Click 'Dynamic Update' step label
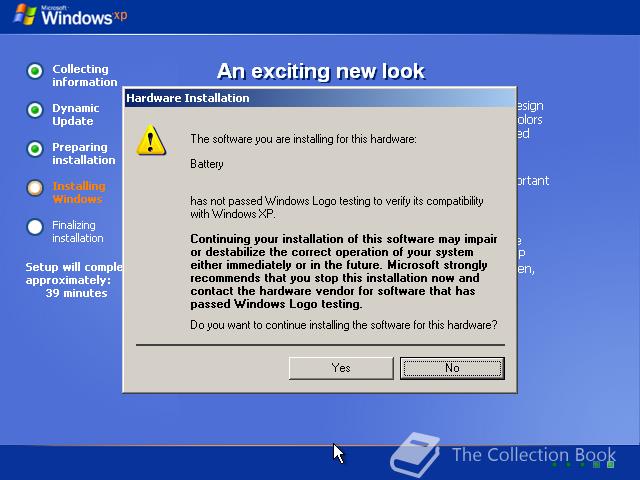 coord(76,115)
